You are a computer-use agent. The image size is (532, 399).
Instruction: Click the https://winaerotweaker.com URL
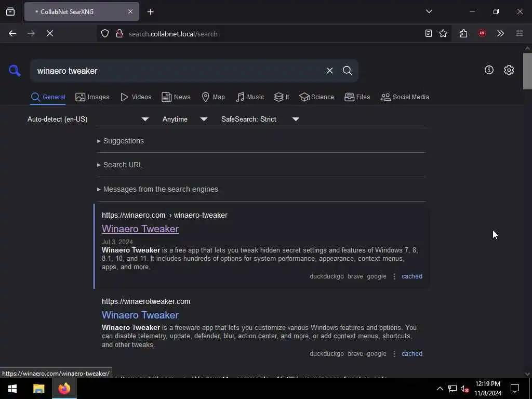[x=146, y=302]
